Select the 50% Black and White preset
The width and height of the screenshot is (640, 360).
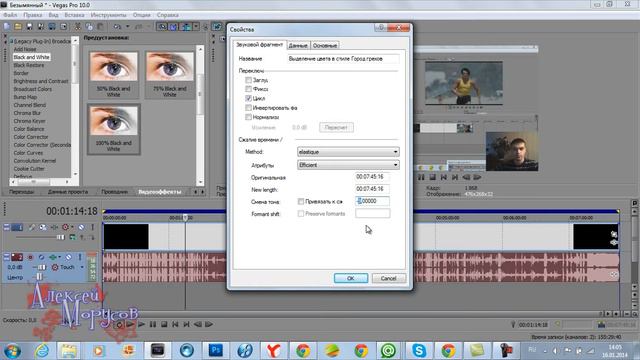click(113, 74)
